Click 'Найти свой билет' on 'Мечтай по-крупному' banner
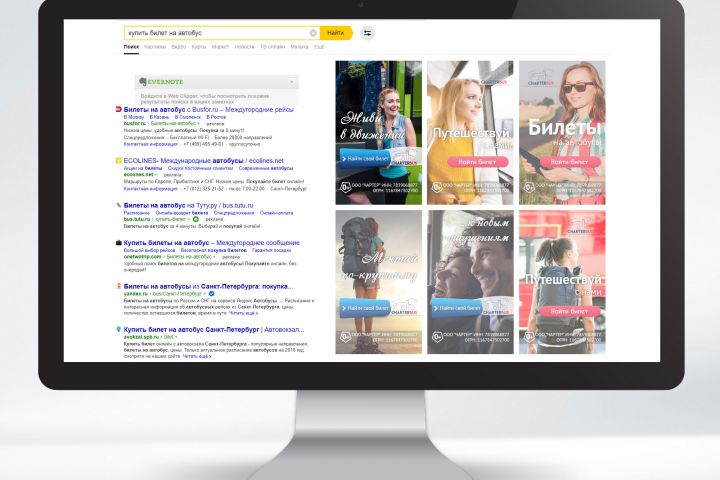Viewport: 720px width, 480px height. click(366, 308)
